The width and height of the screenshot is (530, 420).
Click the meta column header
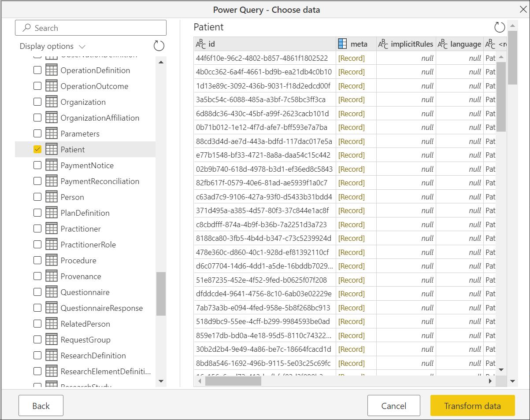click(x=356, y=44)
